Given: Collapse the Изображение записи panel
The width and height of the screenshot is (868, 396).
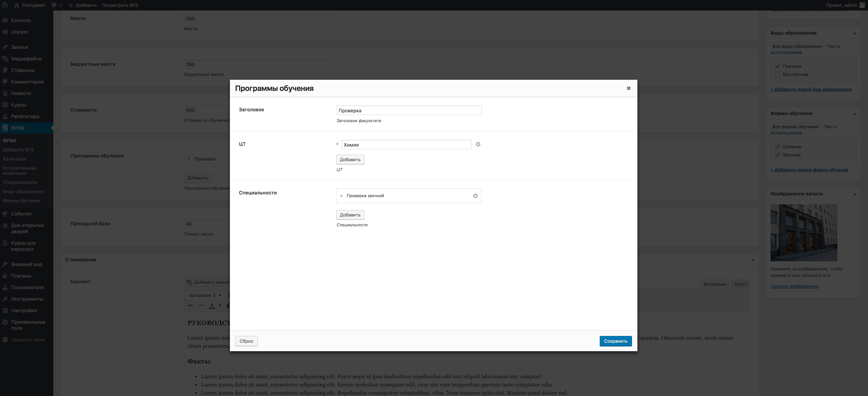Looking at the screenshot, I should (855, 194).
